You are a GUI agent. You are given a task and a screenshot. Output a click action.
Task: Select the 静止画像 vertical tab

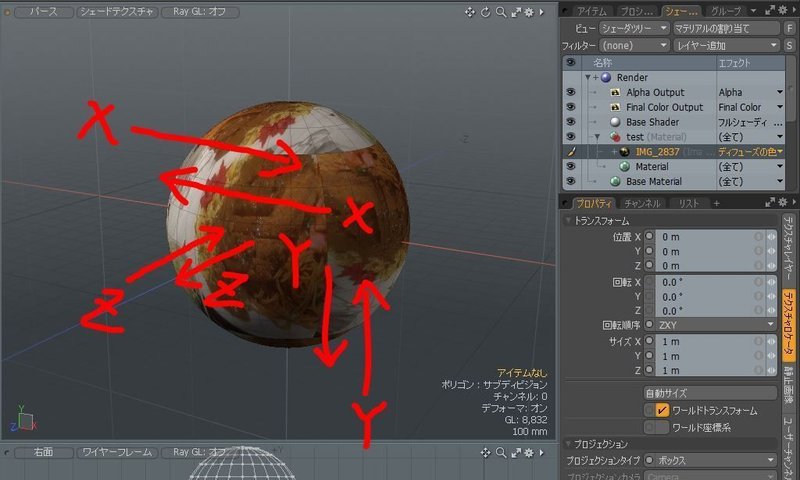[x=789, y=387]
